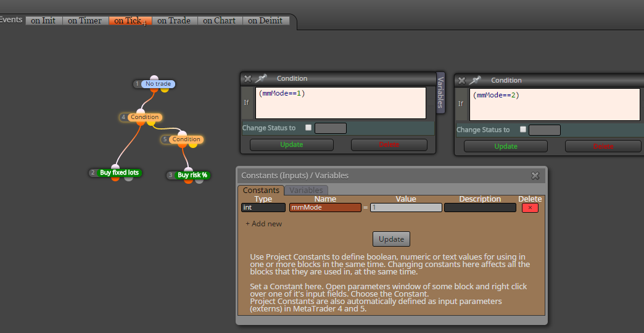Delete the mmMode constant with red X
The height and width of the screenshot is (333, 644).
click(530, 208)
